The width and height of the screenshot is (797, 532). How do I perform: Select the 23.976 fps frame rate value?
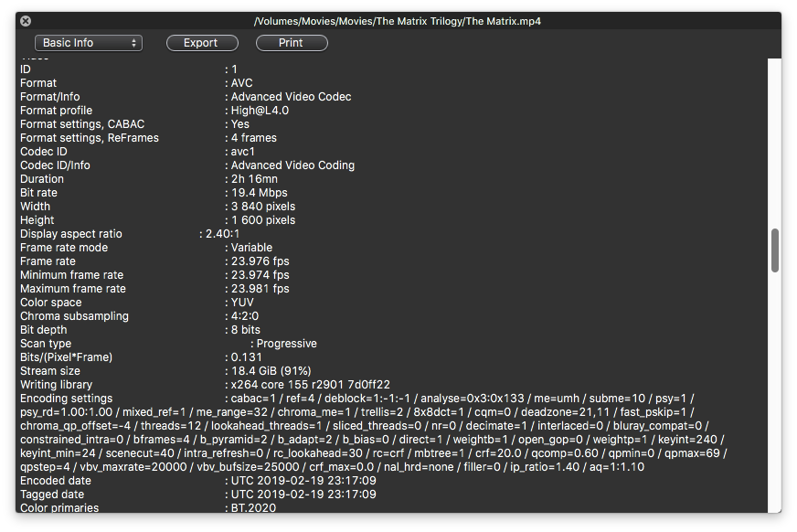click(260, 261)
